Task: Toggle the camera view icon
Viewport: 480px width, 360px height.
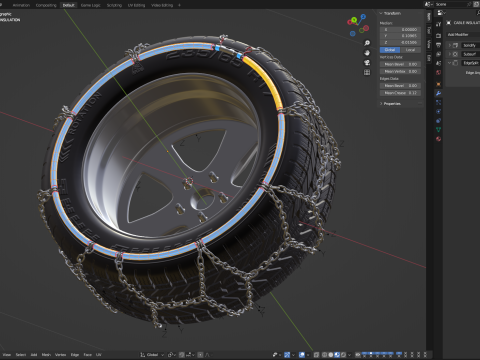Action: 367,62
